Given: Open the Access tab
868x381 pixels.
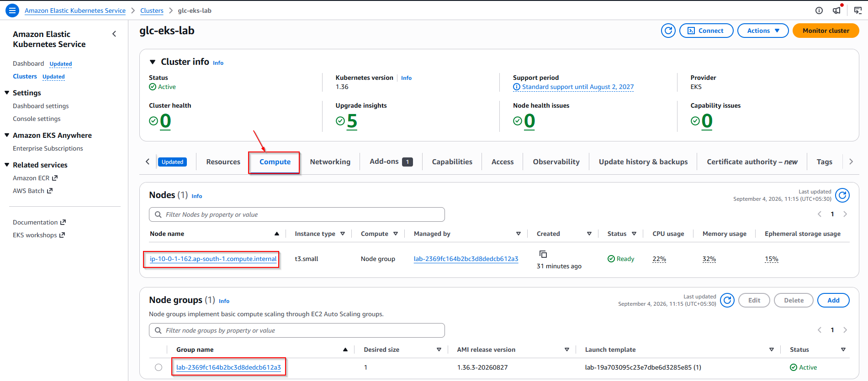Looking at the screenshot, I should pyautogui.click(x=503, y=162).
